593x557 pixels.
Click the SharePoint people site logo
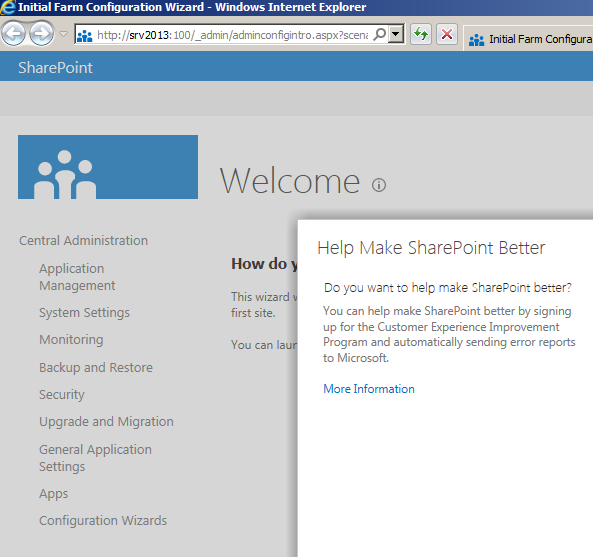pos(108,167)
